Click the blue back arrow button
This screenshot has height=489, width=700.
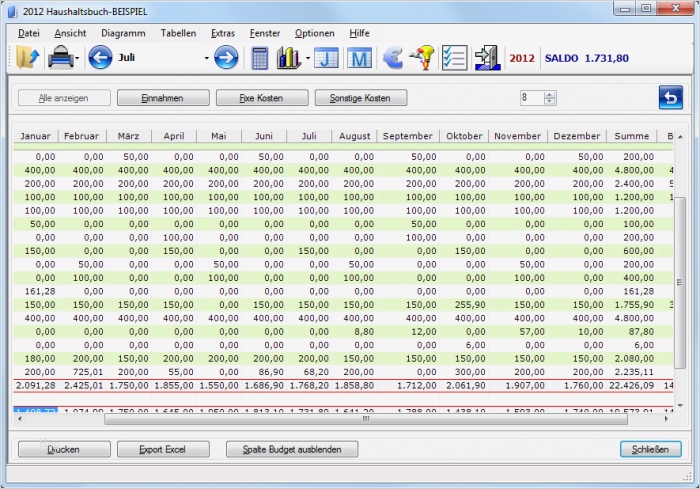(x=670, y=98)
